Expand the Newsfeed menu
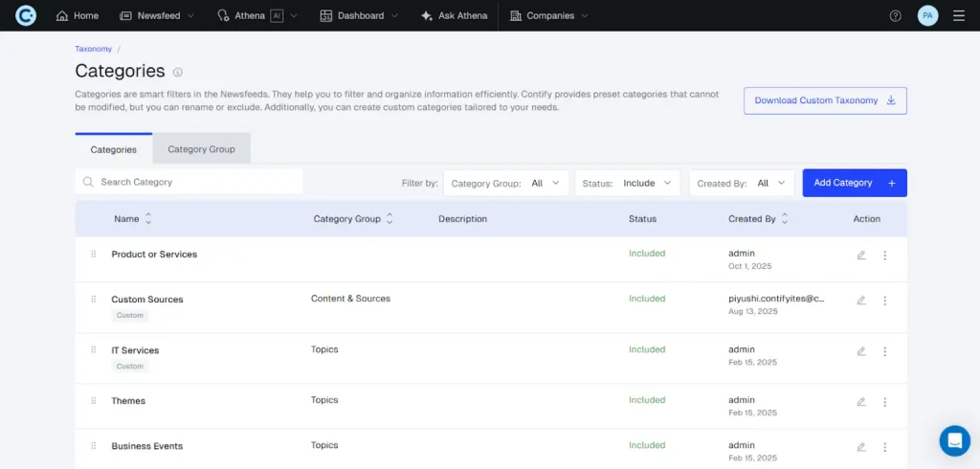 coord(158,15)
